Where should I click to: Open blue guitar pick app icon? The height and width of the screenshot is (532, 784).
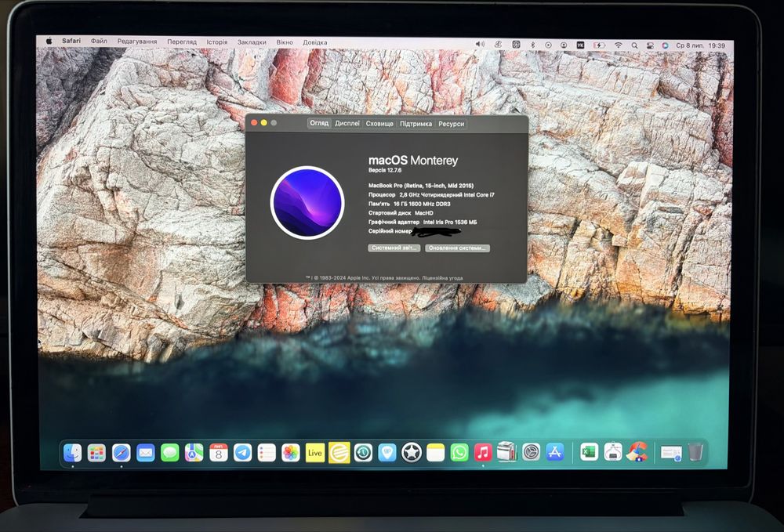click(387, 453)
